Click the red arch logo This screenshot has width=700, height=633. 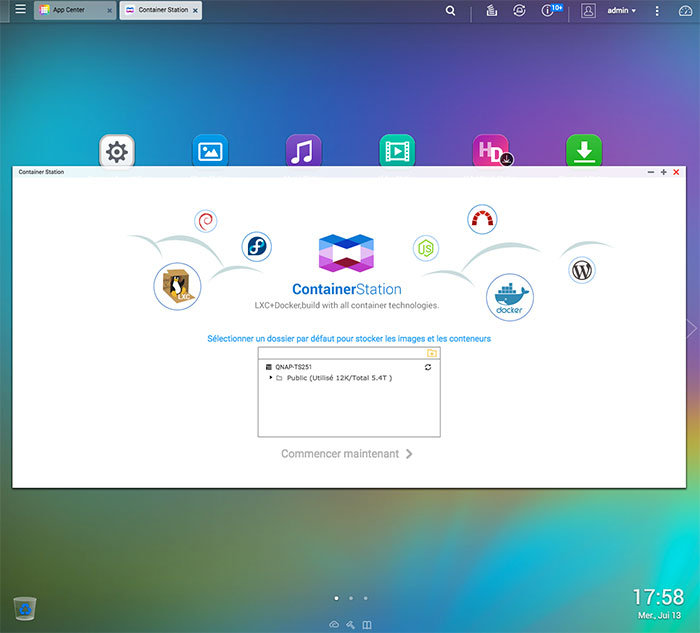482,219
